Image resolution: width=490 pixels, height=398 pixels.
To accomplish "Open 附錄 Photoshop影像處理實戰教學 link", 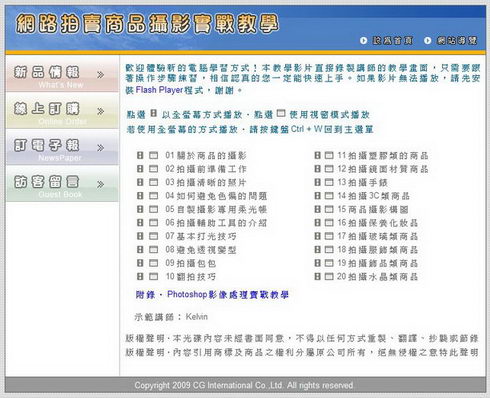I will click(x=212, y=295).
